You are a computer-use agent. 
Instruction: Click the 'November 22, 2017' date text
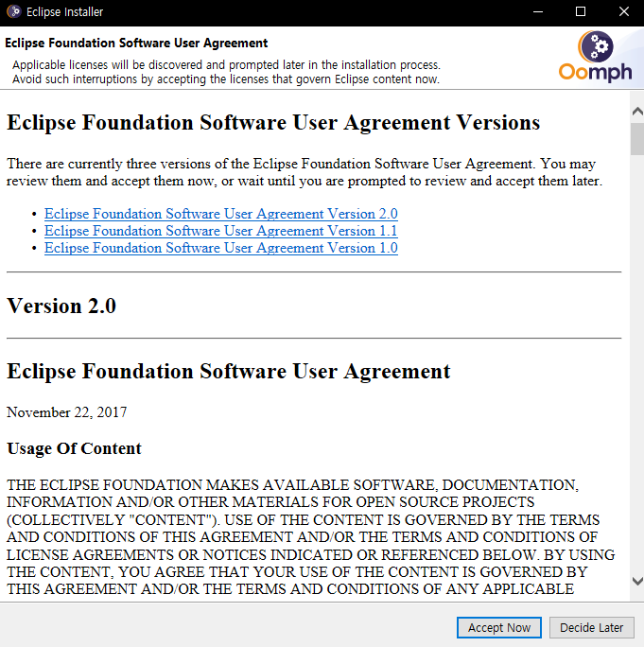(x=67, y=412)
